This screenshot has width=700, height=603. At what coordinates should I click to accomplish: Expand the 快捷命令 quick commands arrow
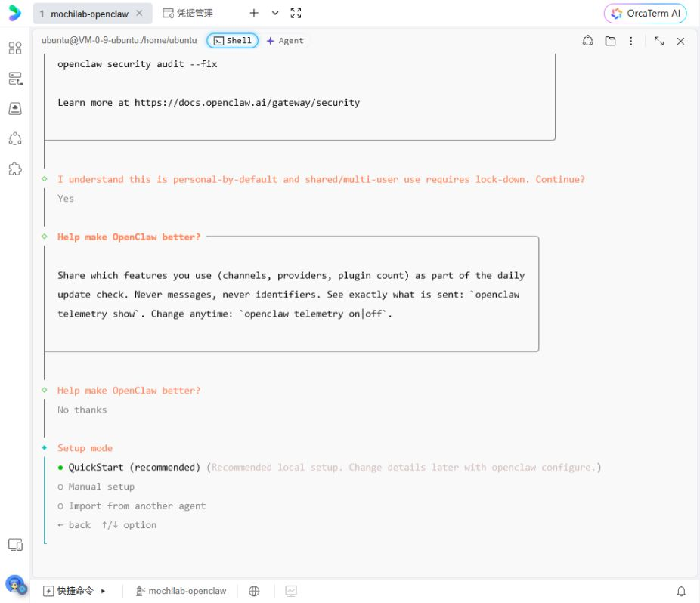click(x=103, y=591)
